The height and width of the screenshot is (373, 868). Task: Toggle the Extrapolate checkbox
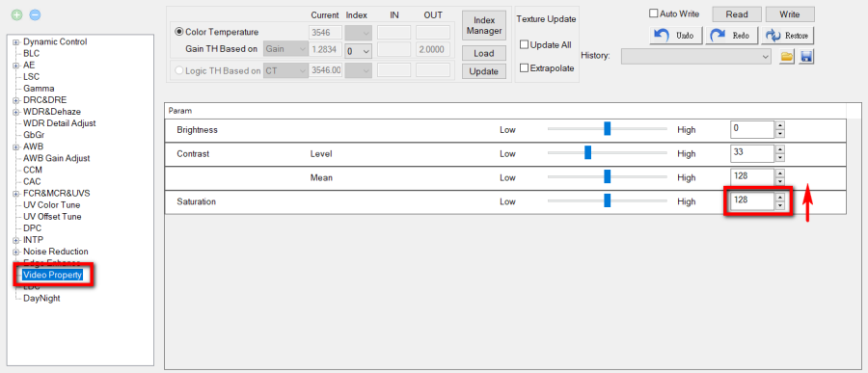pos(525,68)
